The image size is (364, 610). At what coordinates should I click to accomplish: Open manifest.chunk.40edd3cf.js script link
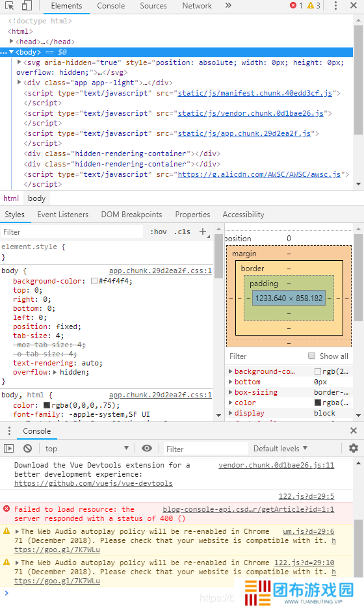tap(255, 93)
